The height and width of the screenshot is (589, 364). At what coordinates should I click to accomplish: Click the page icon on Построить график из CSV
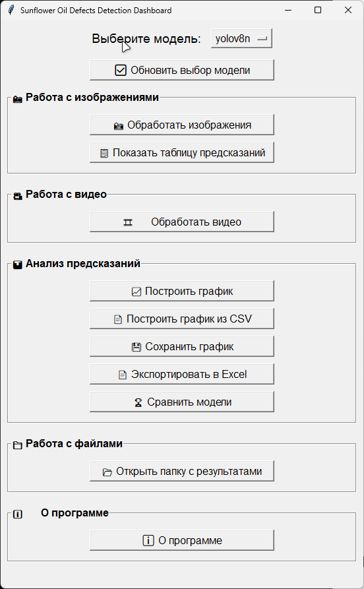pyautogui.click(x=118, y=319)
